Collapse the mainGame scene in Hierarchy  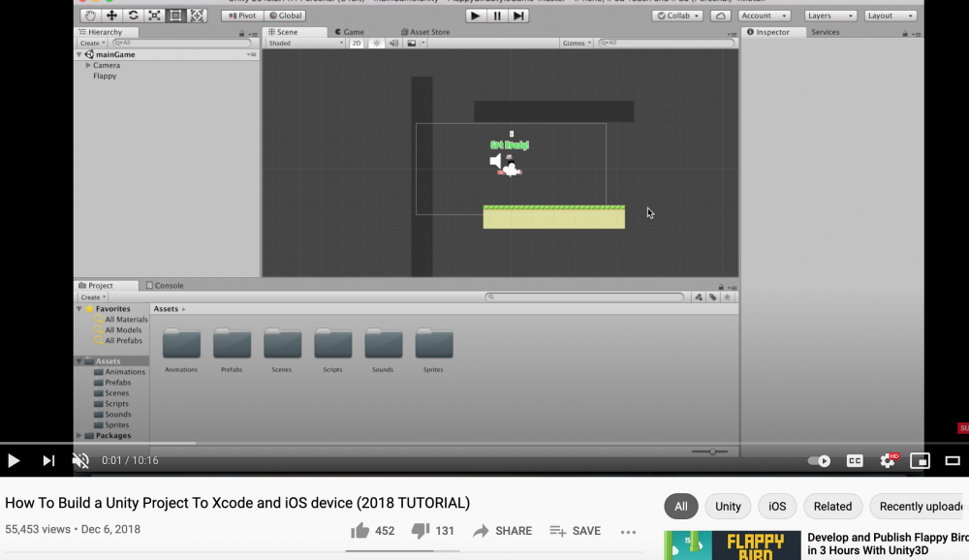tap(79, 54)
